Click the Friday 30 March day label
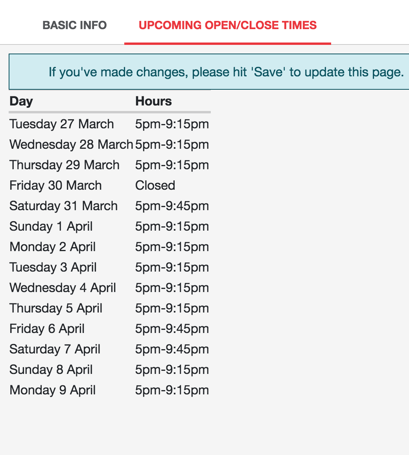The width and height of the screenshot is (409, 455). (55, 185)
